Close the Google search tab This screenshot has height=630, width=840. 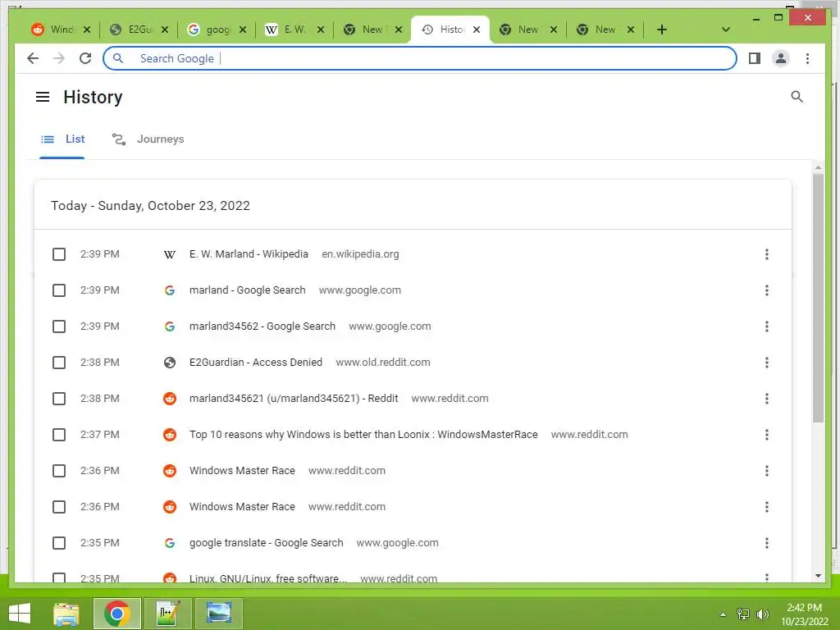click(243, 30)
